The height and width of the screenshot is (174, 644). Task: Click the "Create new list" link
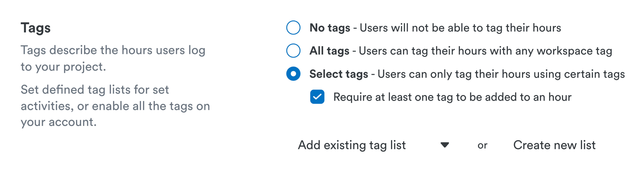[x=554, y=145]
